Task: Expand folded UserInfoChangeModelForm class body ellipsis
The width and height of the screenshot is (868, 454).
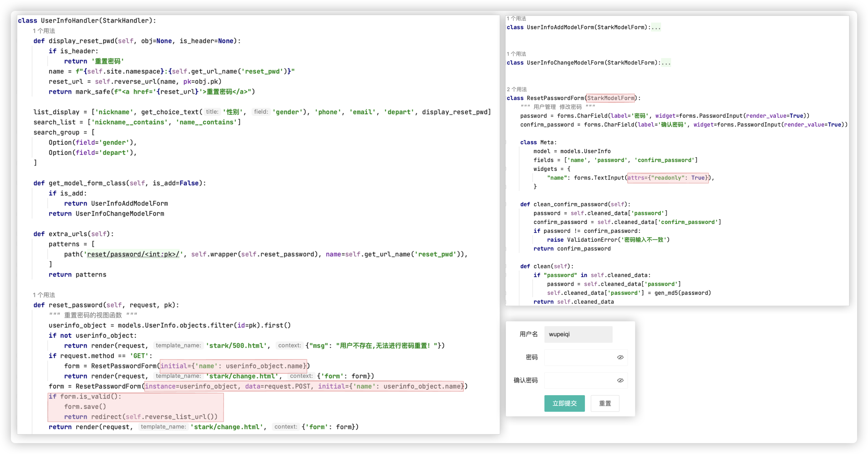Action: 666,63
